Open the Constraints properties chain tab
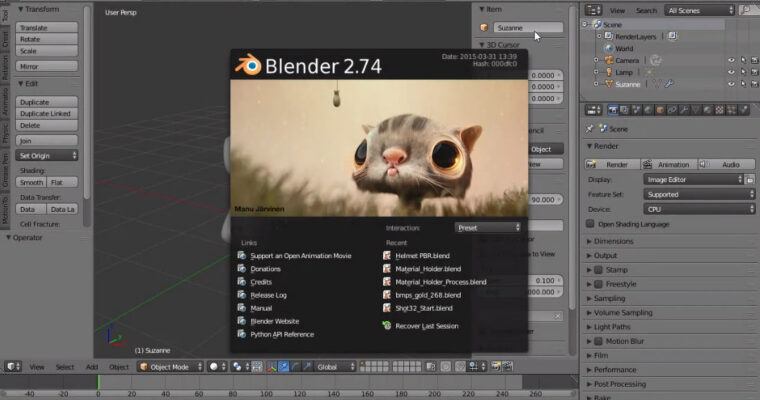760x400 pixels. click(672, 110)
